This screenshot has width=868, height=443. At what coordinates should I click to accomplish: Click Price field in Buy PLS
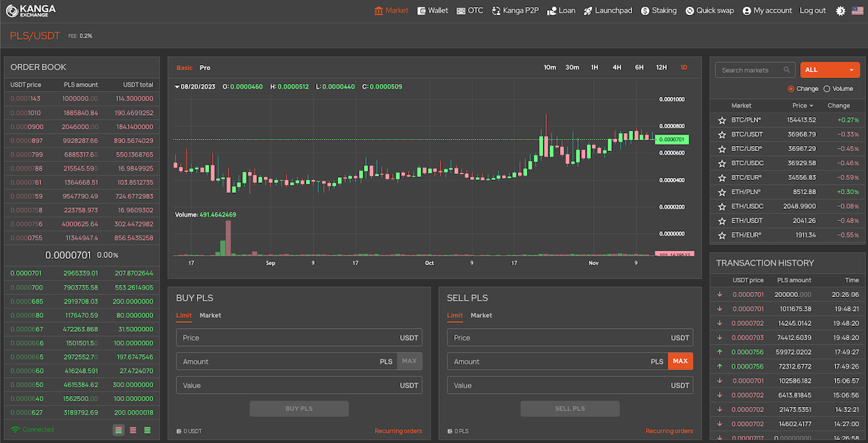point(299,337)
